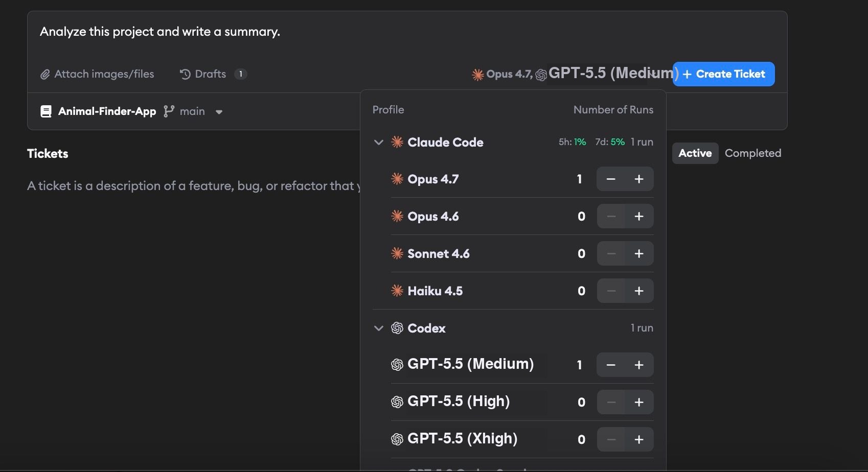
Task: Click the Sonnet 4.6 row starburst icon
Action: (x=397, y=253)
